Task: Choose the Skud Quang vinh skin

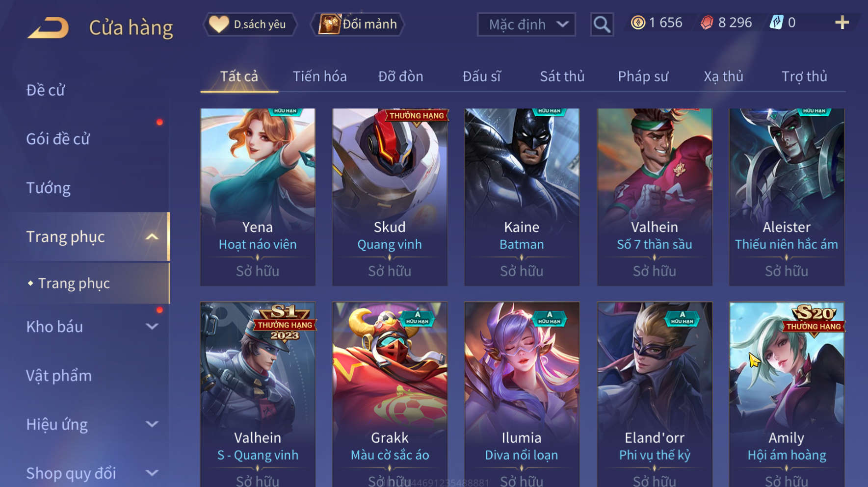Action: pos(390,197)
